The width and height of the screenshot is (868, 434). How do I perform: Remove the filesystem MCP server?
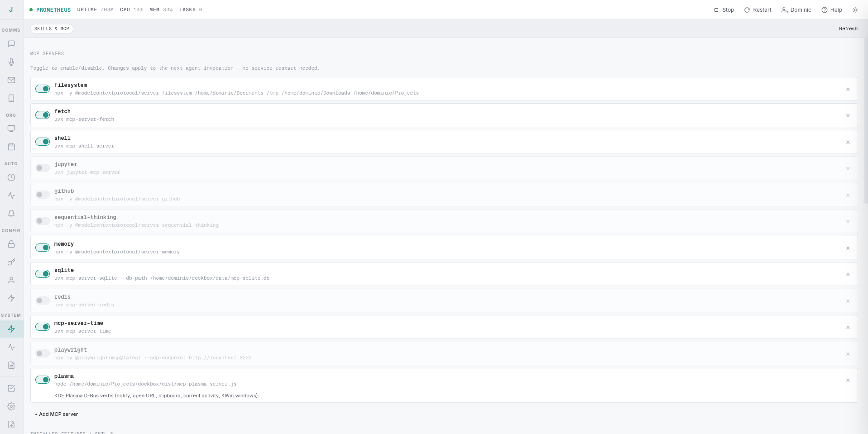point(848,89)
